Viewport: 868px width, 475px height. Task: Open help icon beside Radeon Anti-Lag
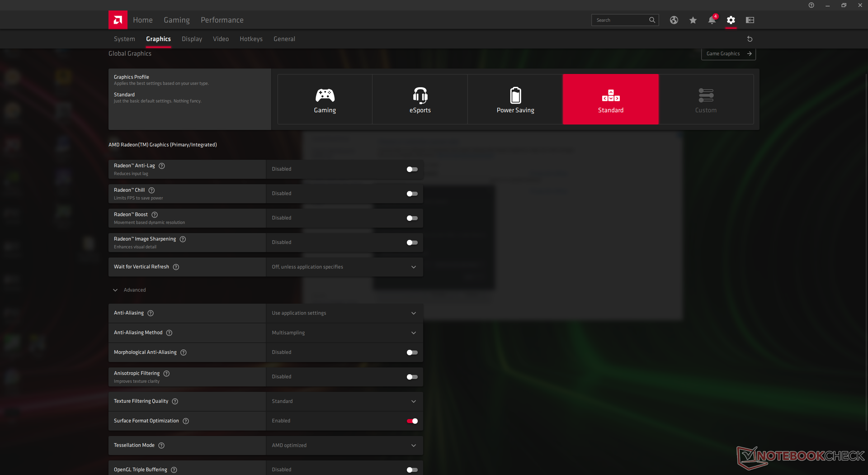[x=162, y=166]
